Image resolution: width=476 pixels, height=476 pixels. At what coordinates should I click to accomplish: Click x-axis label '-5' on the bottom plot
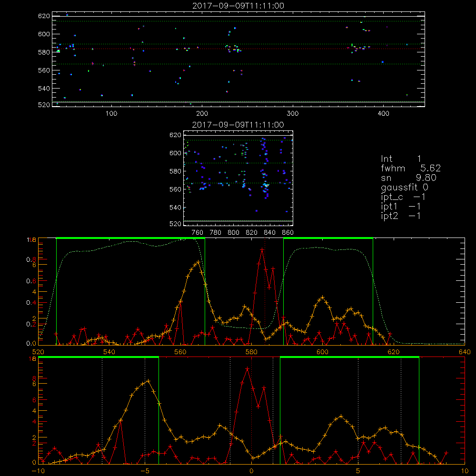[145, 471]
